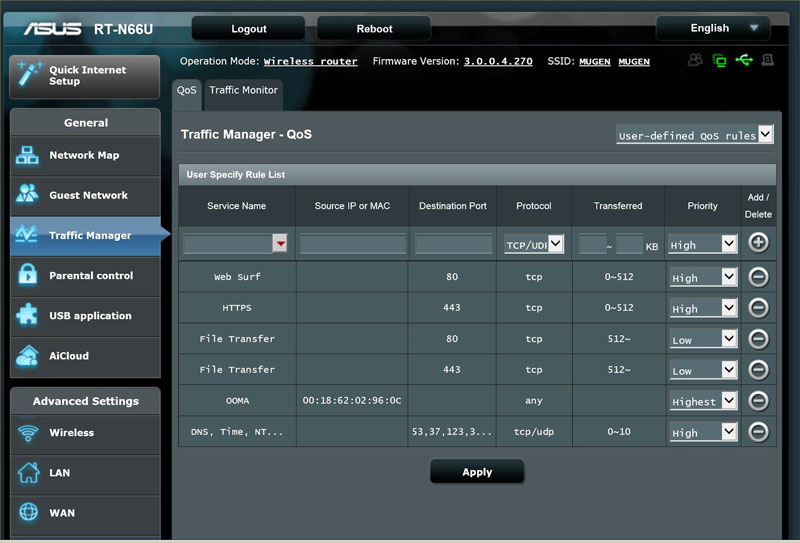Open the English language dropdown
This screenshot has height=543, width=800.
[713, 28]
